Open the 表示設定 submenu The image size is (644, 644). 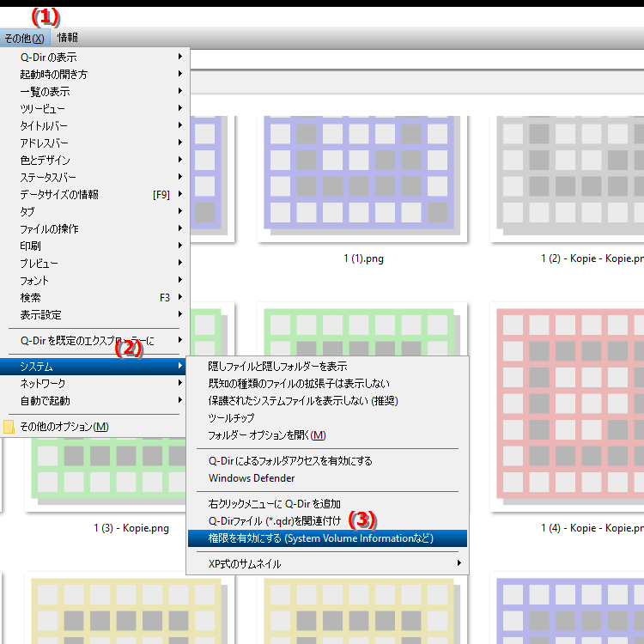click(x=94, y=315)
